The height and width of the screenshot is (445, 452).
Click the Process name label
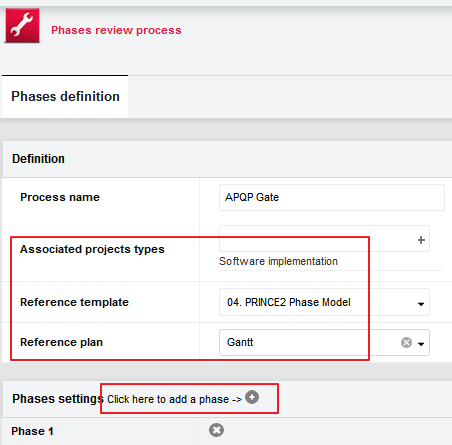(x=60, y=197)
